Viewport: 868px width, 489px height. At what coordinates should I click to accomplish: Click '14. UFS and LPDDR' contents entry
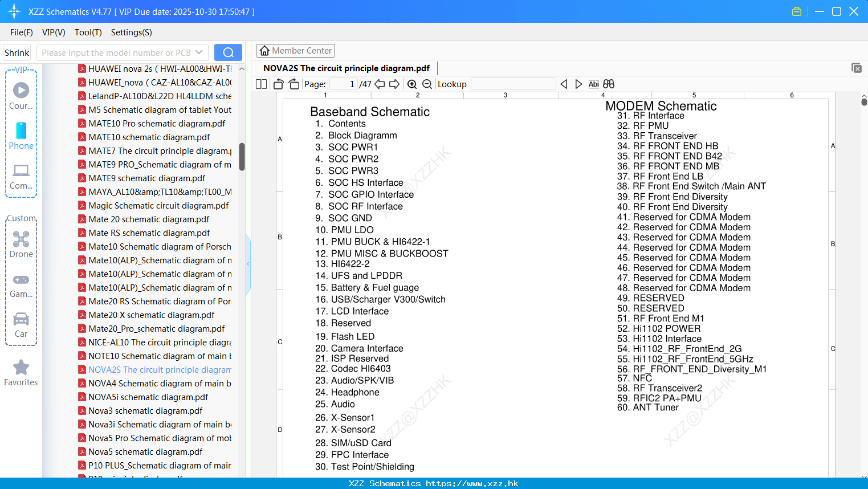click(x=359, y=276)
